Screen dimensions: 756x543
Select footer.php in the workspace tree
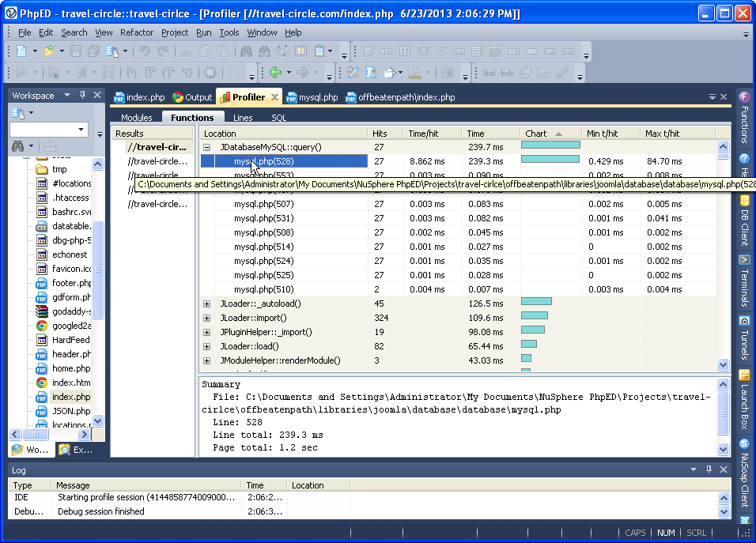click(x=70, y=283)
